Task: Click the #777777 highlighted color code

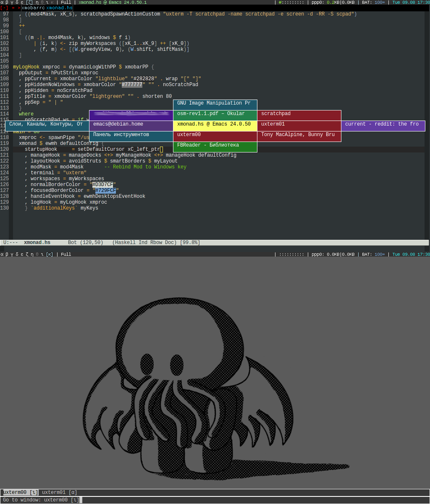Action: 132,84
